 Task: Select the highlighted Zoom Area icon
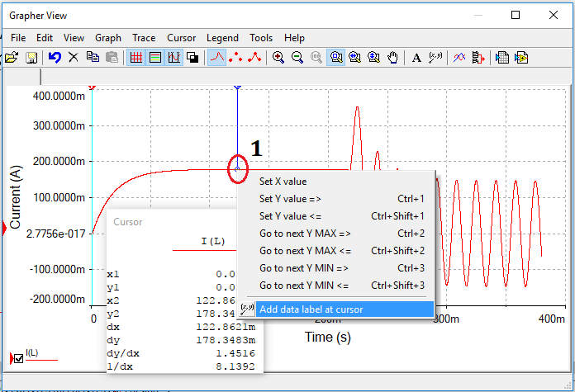(x=336, y=58)
